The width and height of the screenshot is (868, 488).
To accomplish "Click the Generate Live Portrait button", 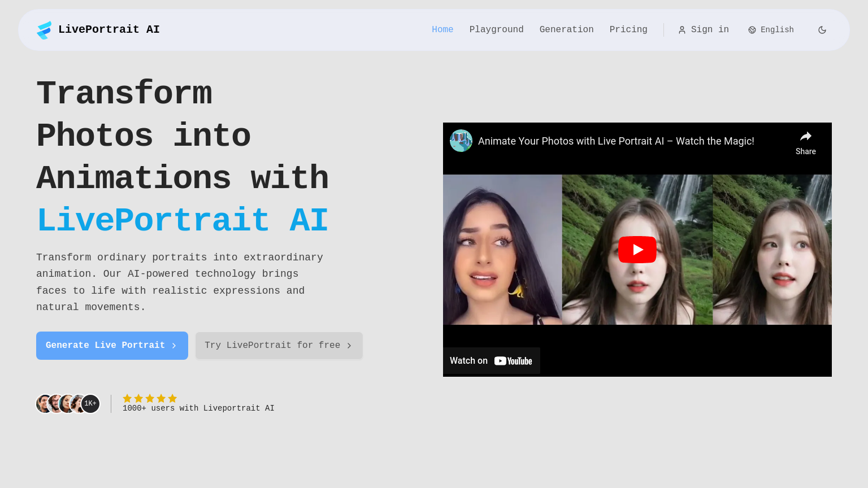I will click(112, 345).
